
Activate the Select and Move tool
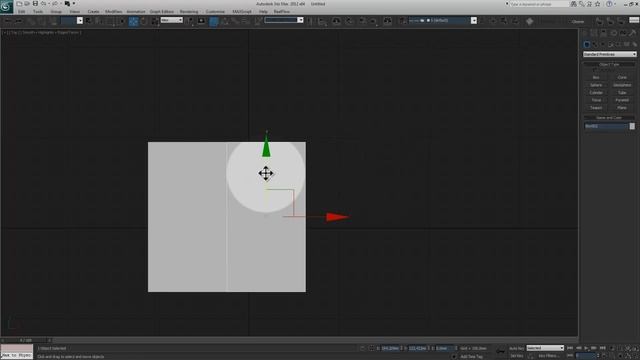[133, 21]
